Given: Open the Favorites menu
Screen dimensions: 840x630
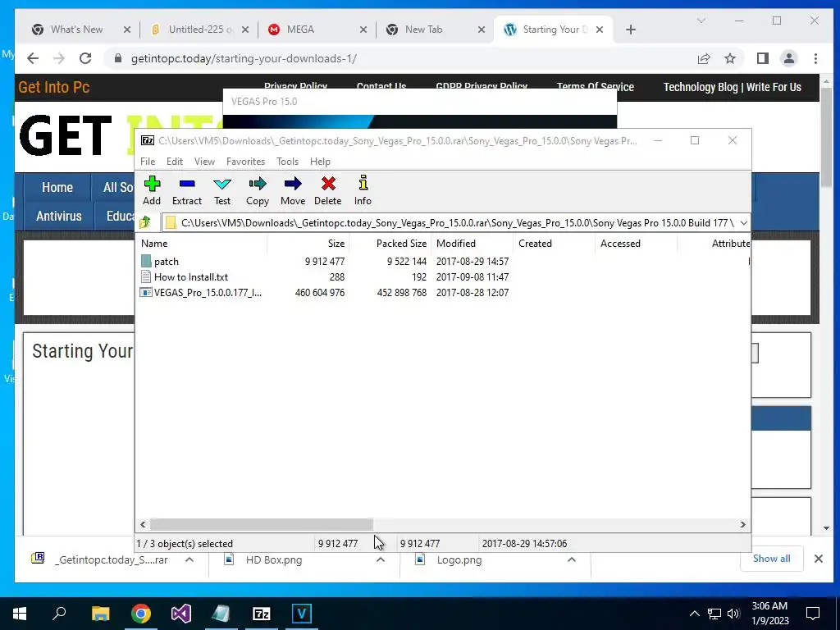Looking at the screenshot, I should click(245, 162).
